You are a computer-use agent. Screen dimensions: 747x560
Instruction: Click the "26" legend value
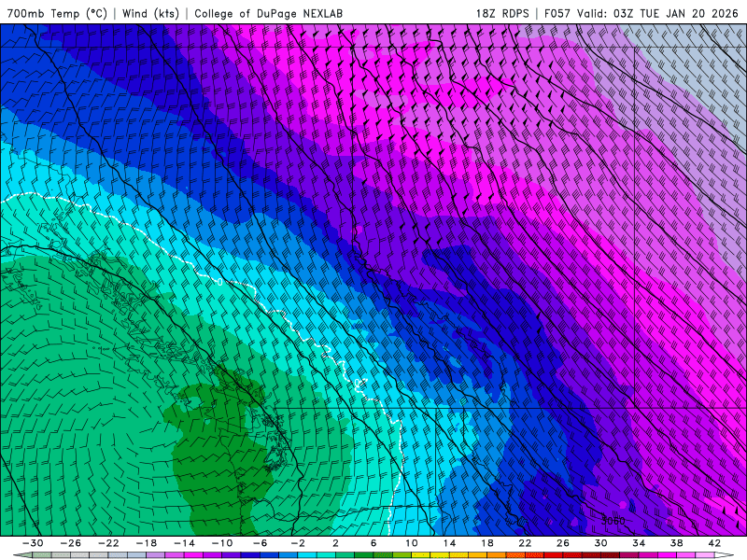click(x=563, y=543)
